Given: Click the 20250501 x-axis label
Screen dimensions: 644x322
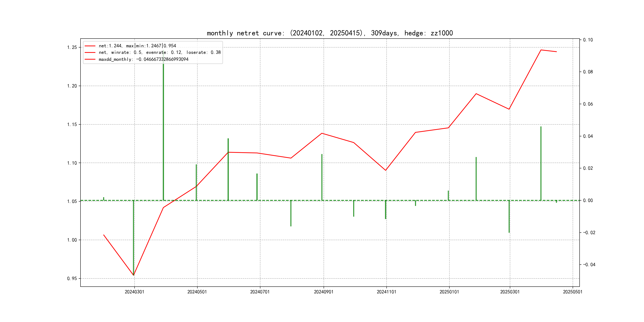Looking at the screenshot, I should (572, 292).
